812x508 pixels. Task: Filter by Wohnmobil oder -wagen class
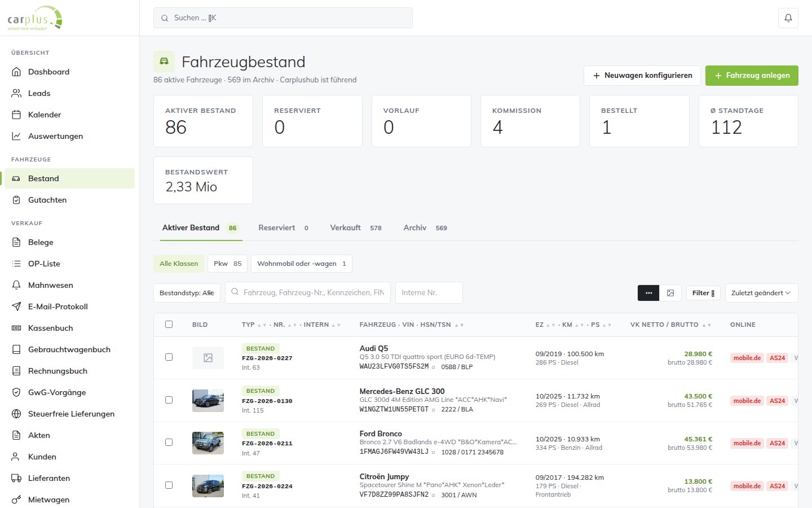[302, 264]
